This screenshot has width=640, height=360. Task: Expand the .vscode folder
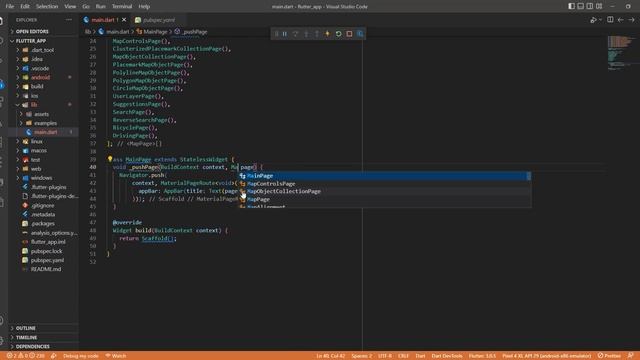point(43,68)
